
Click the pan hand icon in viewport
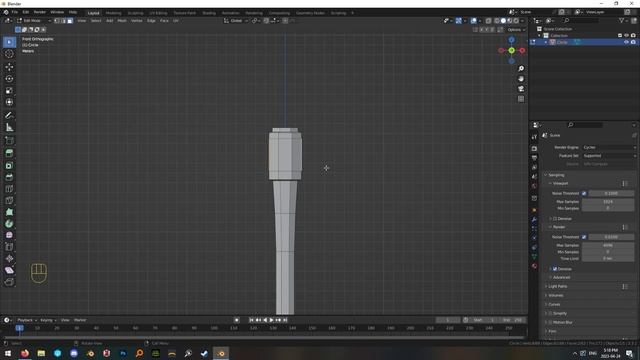pyautogui.click(x=521, y=79)
